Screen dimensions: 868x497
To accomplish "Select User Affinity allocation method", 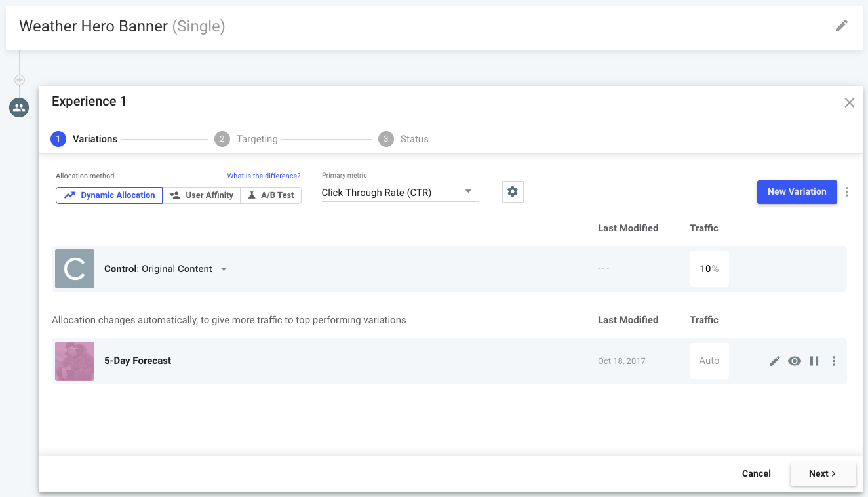I will (202, 195).
